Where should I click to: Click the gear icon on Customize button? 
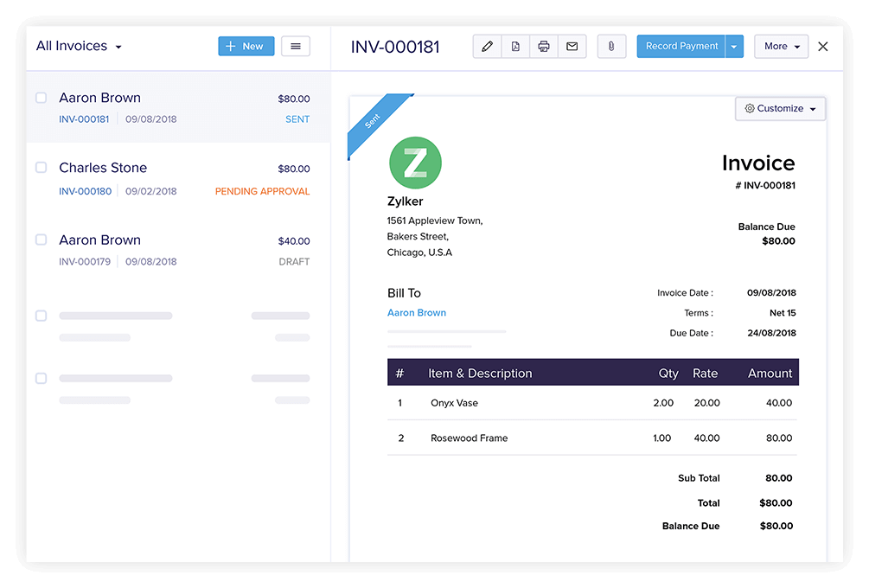(x=751, y=108)
